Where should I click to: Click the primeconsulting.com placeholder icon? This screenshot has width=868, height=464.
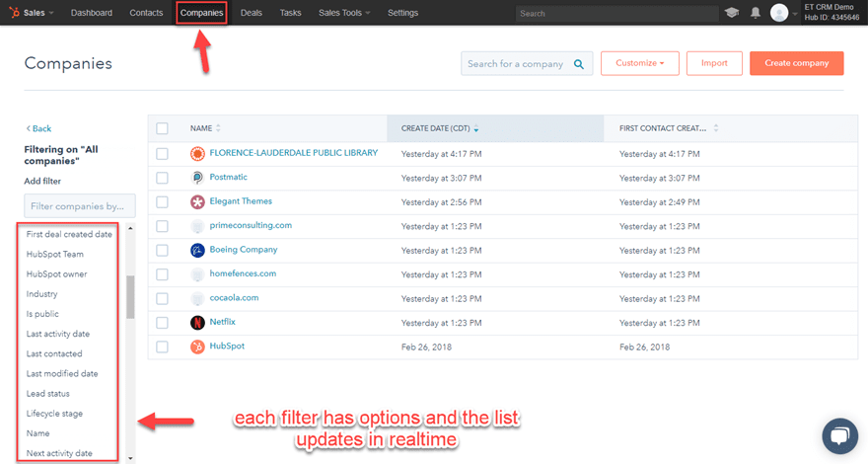[x=197, y=226]
